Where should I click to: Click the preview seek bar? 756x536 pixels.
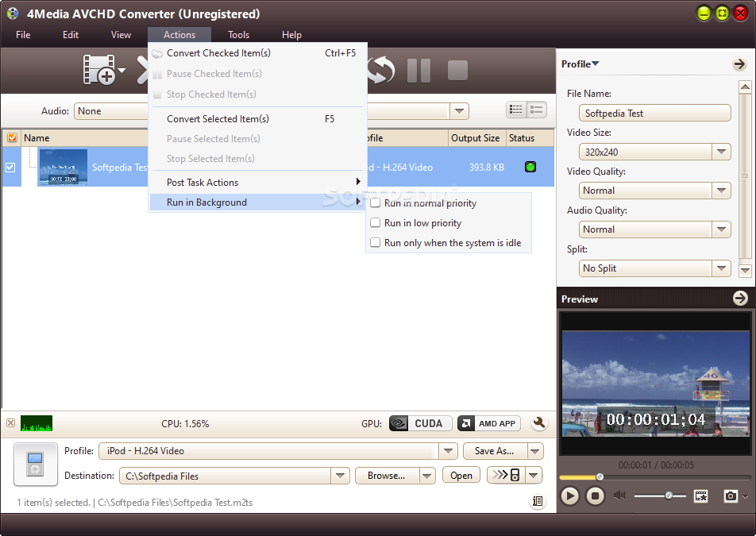click(x=655, y=477)
